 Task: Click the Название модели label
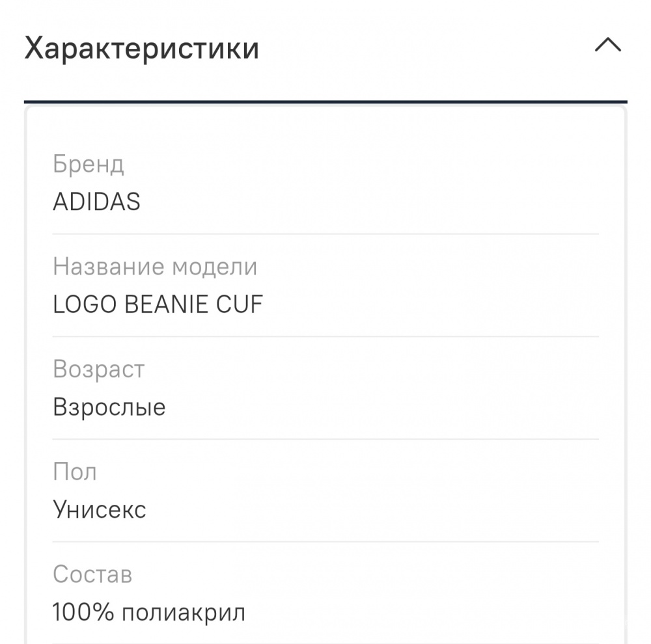(x=155, y=267)
